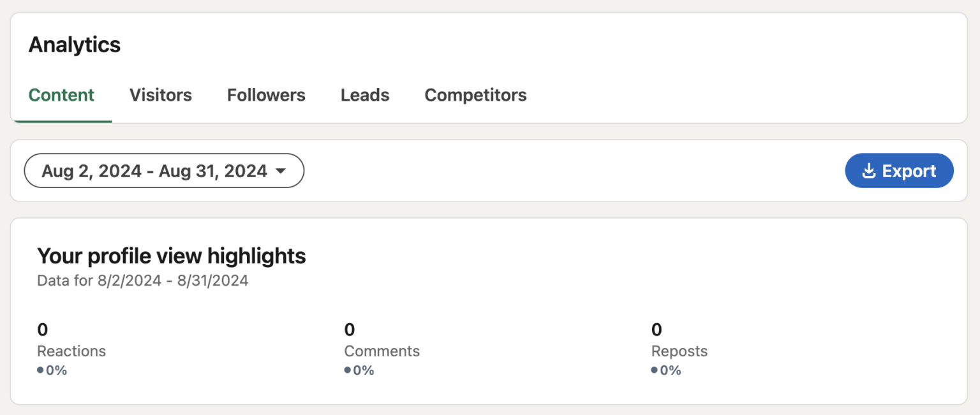The width and height of the screenshot is (980, 415).
Task: Click the download icon inside Export button
Action: [x=869, y=170]
